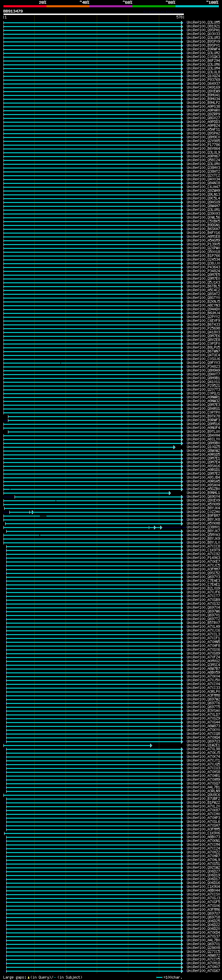Select hit label UniRef100_O64937
This screenshot has width=222, height=980.
203,84
